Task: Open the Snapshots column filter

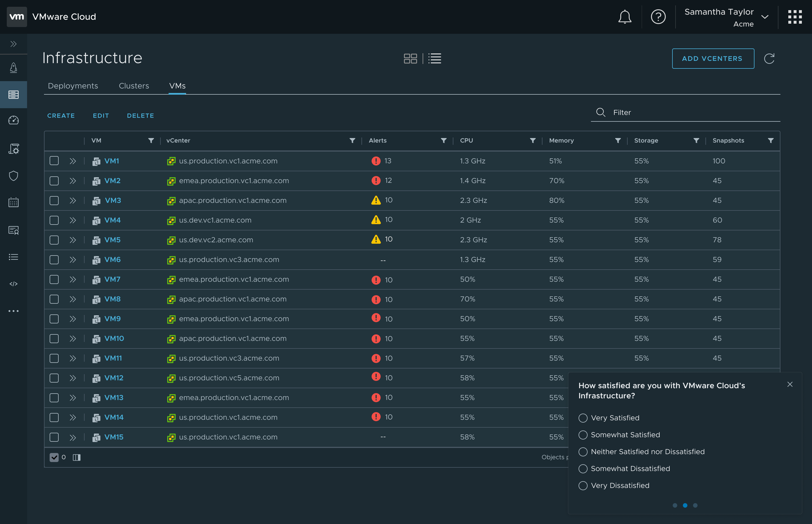Action: pyautogui.click(x=771, y=141)
